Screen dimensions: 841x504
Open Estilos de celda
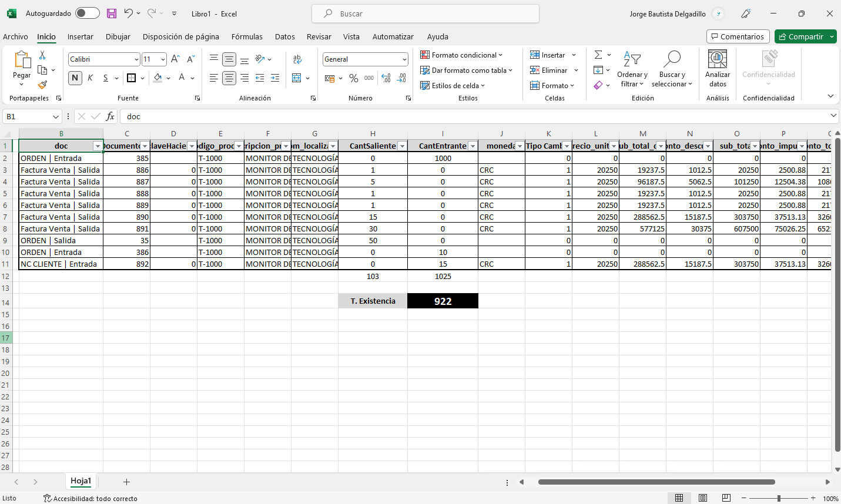coord(453,85)
